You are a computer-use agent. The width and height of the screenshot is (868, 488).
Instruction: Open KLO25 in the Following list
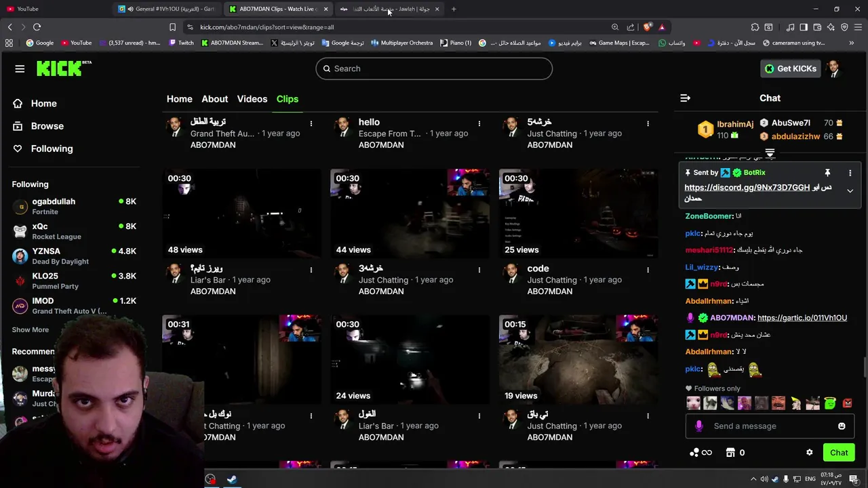tap(75, 281)
